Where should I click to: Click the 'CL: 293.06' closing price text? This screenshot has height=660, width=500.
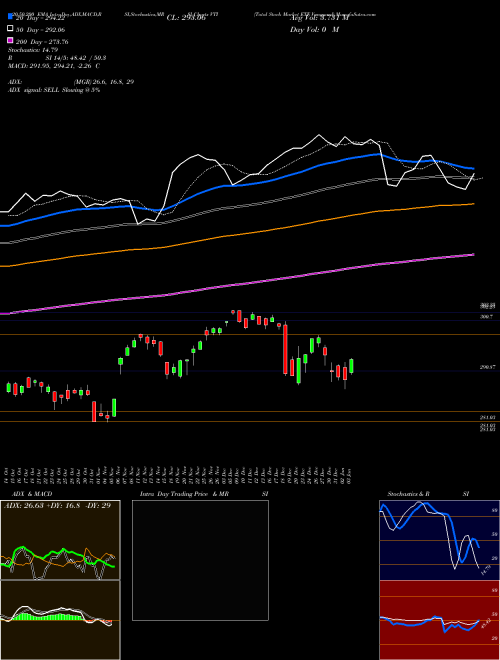tap(186, 18)
